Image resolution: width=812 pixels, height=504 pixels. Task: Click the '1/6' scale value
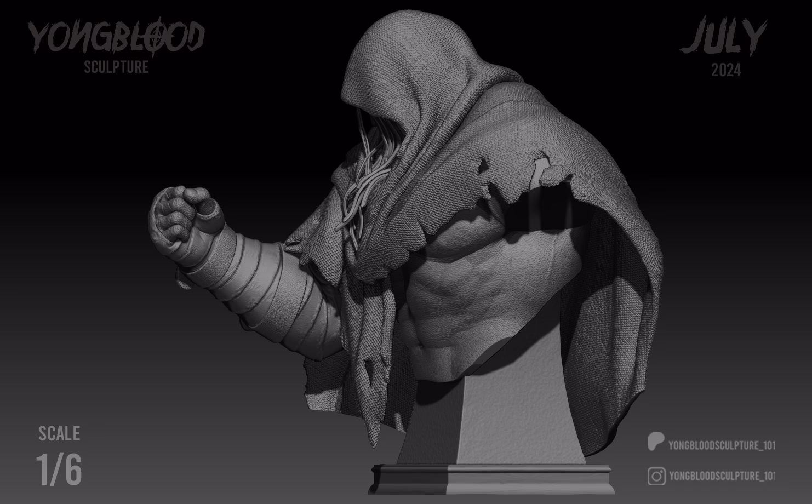[59, 469]
